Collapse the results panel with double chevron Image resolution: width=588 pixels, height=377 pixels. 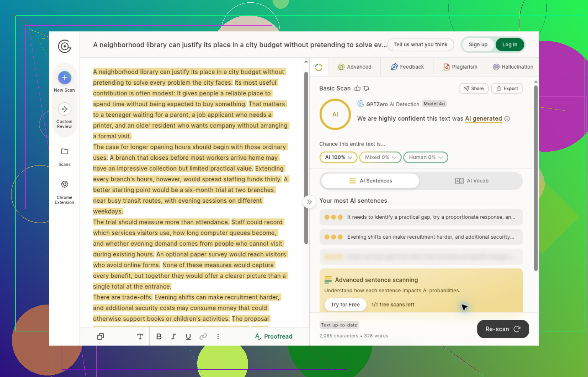coord(309,202)
